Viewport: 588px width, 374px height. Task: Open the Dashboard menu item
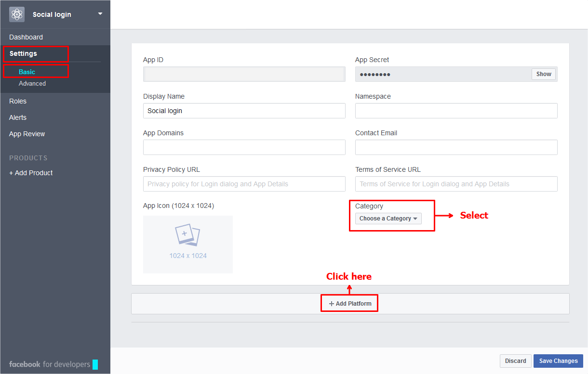click(26, 37)
